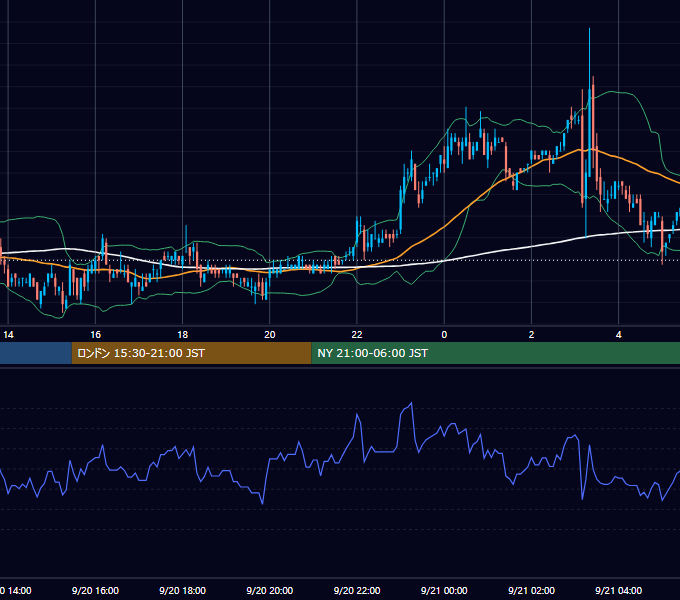Viewport: 680px width, 600px height.
Task: Click the 9/20 18:00 timestamp label
Action: pyautogui.click(x=183, y=590)
